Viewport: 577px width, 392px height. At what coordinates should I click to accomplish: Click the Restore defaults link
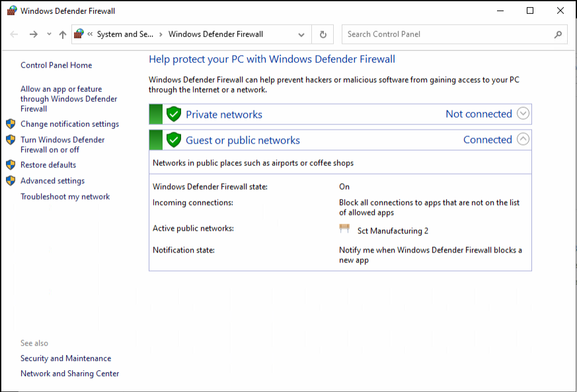pos(48,165)
